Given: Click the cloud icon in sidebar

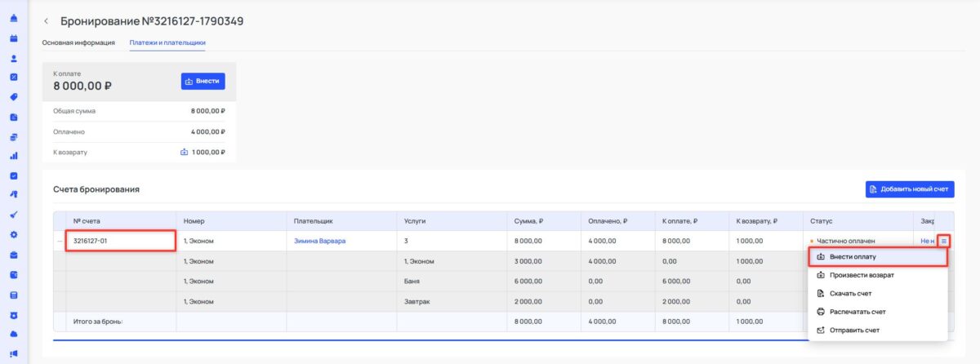Looking at the screenshot, I should (14, 334).
